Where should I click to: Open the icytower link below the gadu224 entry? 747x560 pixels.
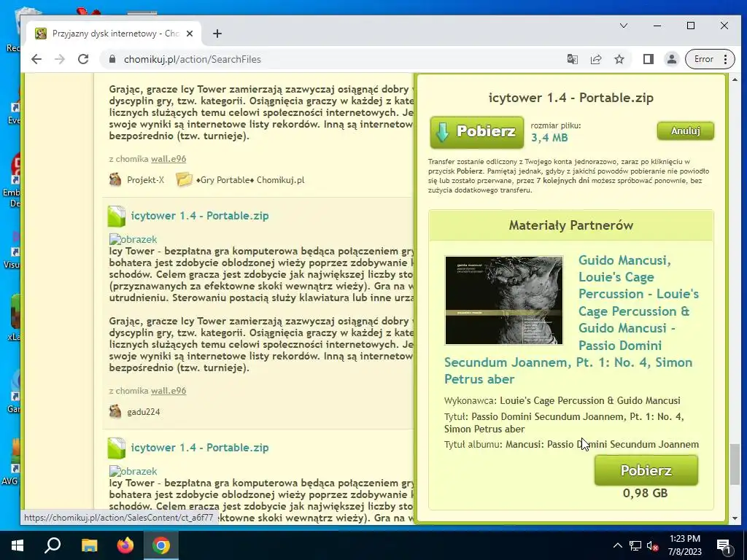coord(200,448)
